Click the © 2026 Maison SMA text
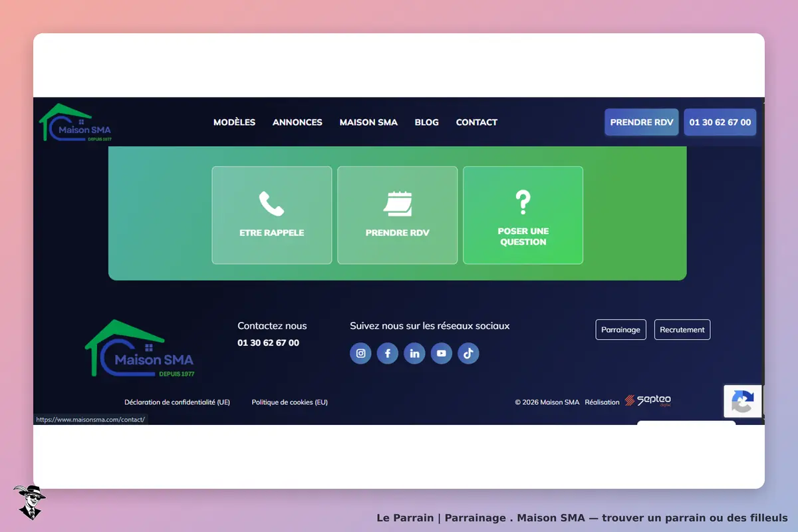The width and height of the screenshot is (798, 532). click(547, 402)
